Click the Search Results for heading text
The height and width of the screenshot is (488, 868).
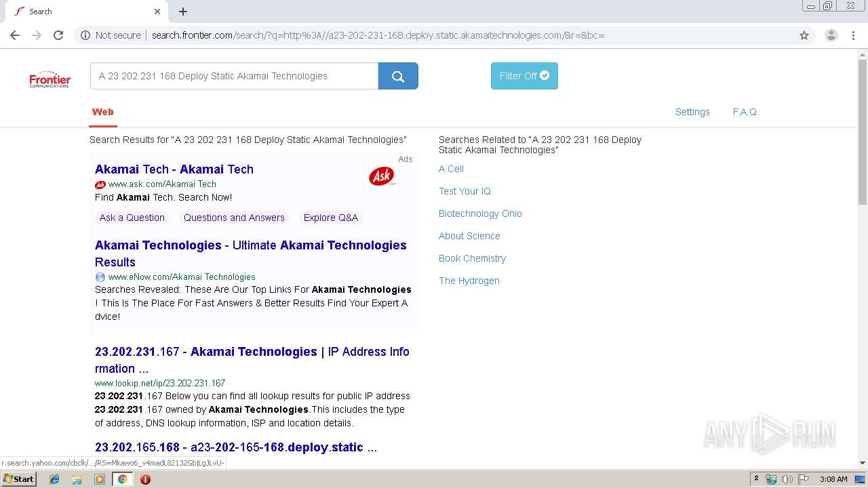click(248, 140)
